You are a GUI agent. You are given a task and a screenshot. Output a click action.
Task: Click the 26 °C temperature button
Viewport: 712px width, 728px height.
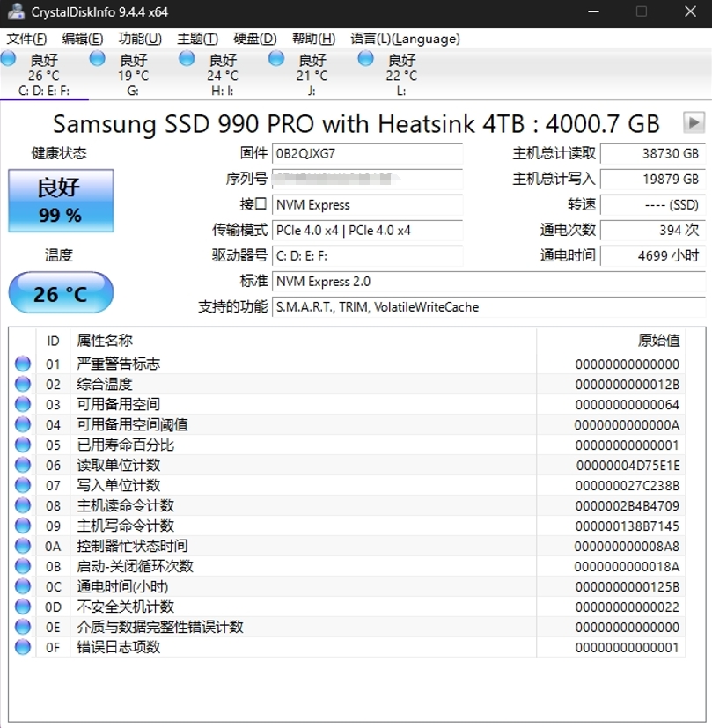point(61,293)
